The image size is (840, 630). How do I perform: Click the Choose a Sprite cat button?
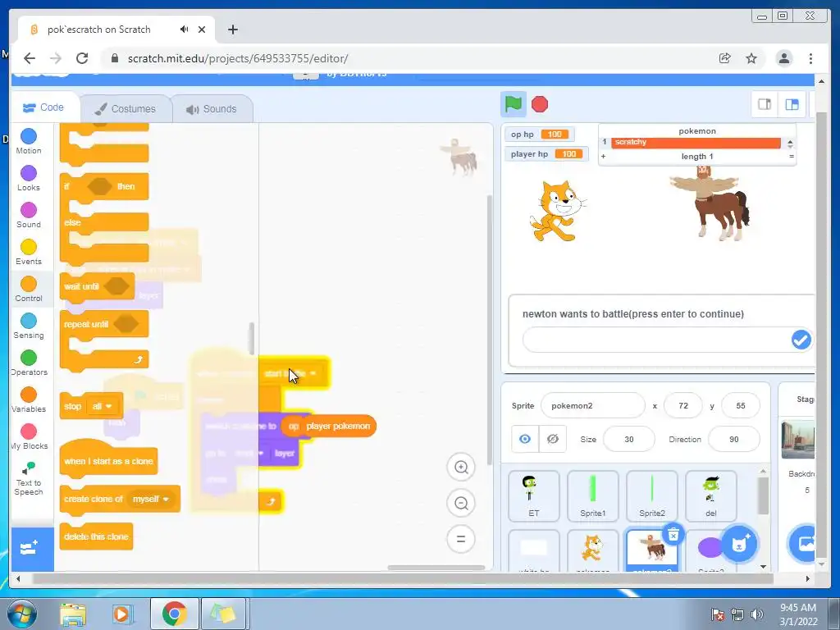coord(739,543)
